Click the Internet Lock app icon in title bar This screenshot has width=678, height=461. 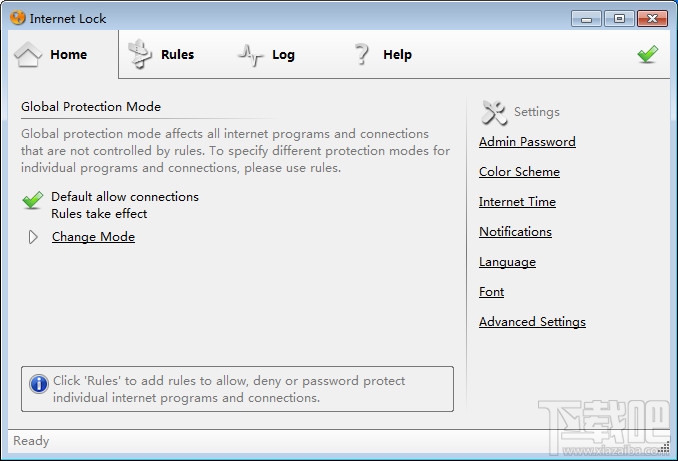click(x=17, y=18)
